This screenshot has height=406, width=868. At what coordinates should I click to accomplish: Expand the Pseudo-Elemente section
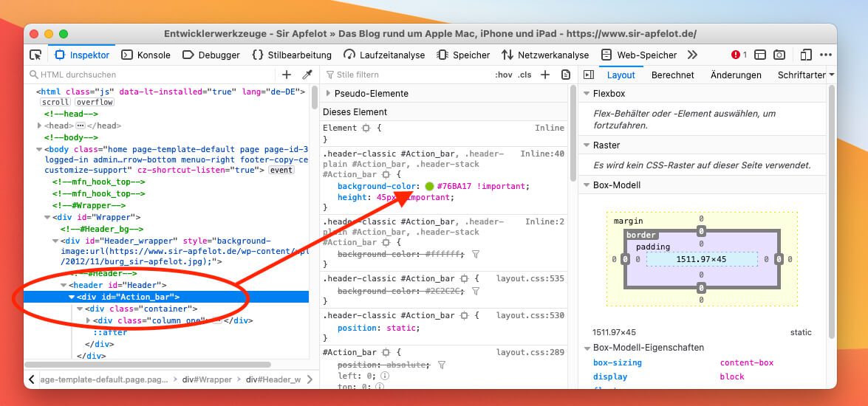pyautogui.click(x=329, y=94)
